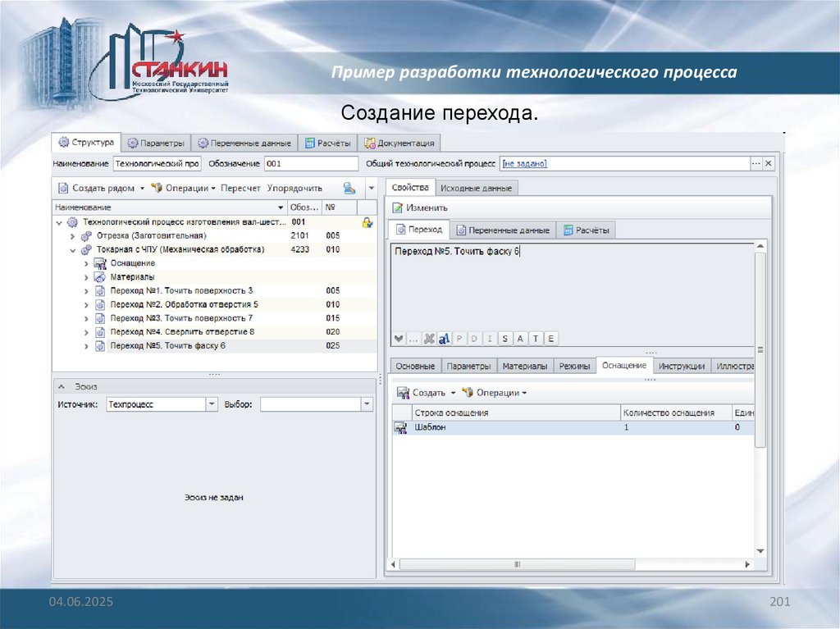Collapse the Эскиз panel
Screen dimensions: 840x629
click(x=61, y=387)
